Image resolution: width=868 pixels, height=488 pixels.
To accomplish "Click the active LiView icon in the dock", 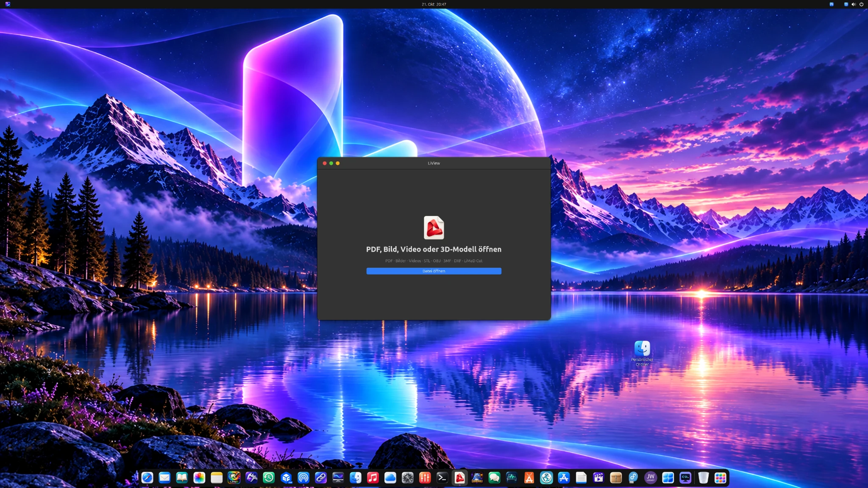I will point(460,478).
